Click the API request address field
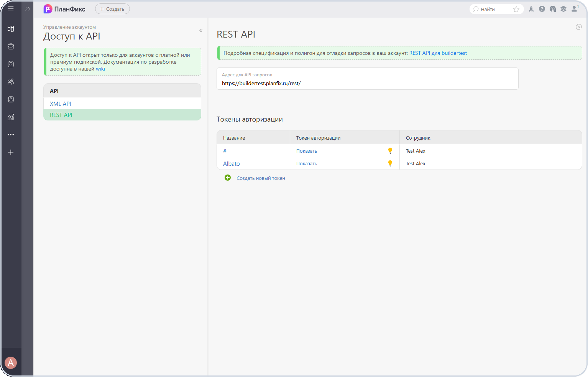Image resolution: width=588 pixels, height=377 pixels. tap(368, 79)
